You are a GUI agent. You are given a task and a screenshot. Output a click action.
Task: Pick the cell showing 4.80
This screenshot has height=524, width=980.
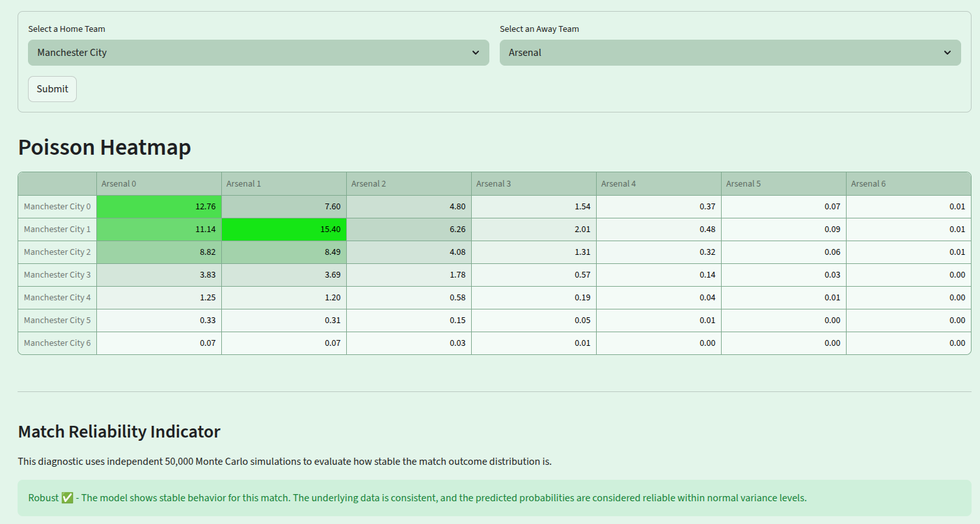(409, 207)
